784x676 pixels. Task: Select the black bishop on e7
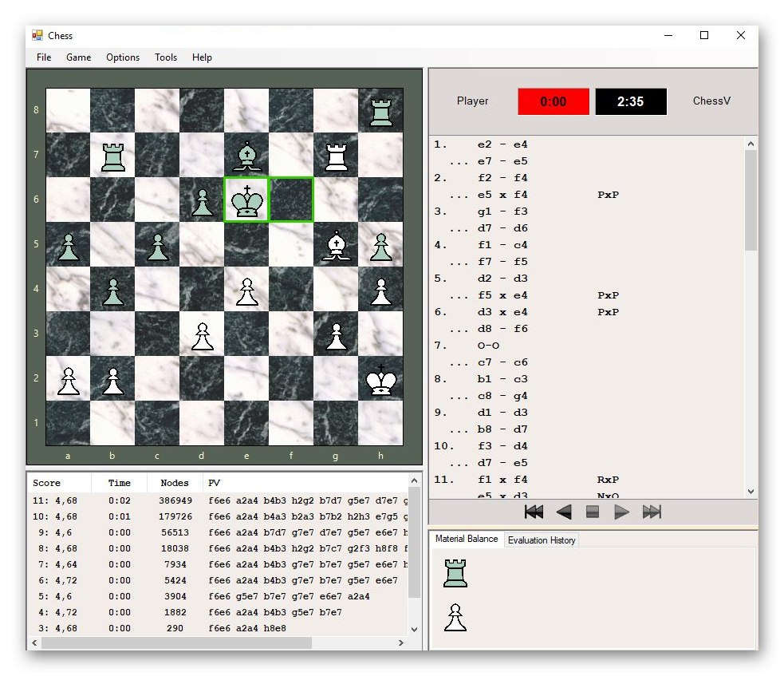[246, 155]
